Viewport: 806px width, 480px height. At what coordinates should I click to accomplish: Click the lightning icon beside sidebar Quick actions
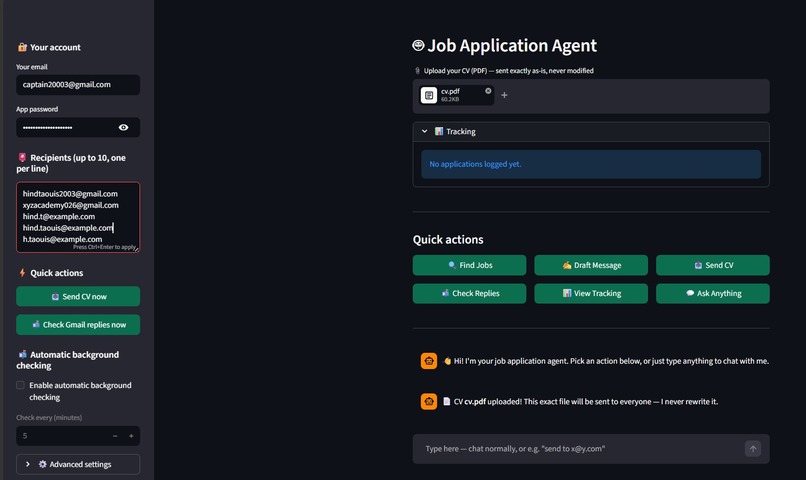coord(22,273)
